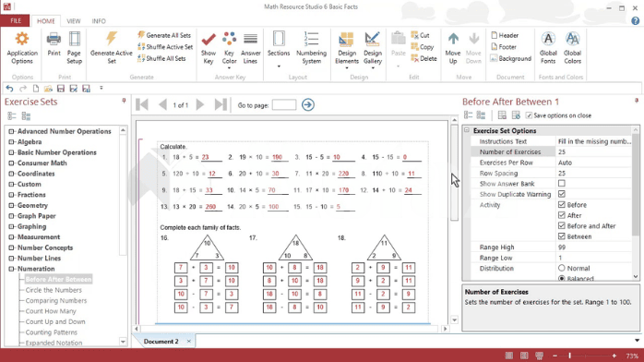Toggle Show Answer Bank checkbox
The height and width of the screenshot is (362, 644).
pos(562,183)
